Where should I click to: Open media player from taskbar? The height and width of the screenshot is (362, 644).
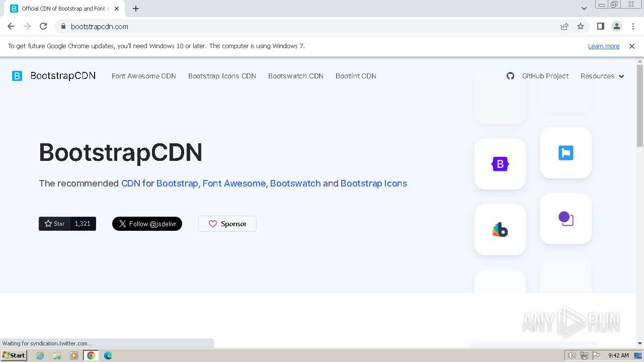74,355
